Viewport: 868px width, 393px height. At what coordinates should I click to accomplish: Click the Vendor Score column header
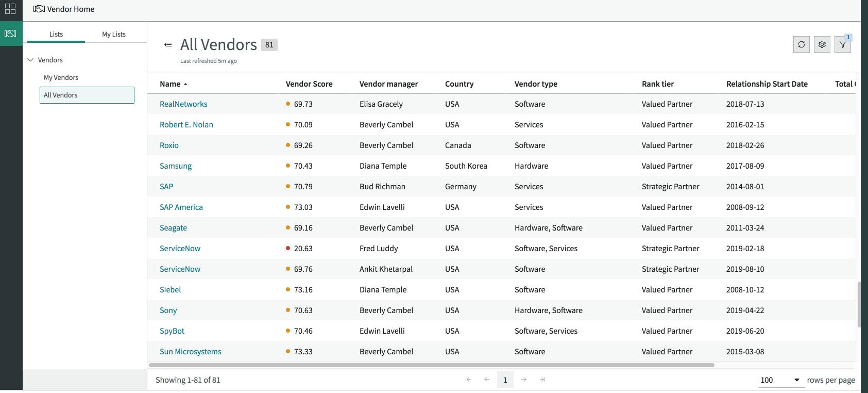(x=309, y=84)
